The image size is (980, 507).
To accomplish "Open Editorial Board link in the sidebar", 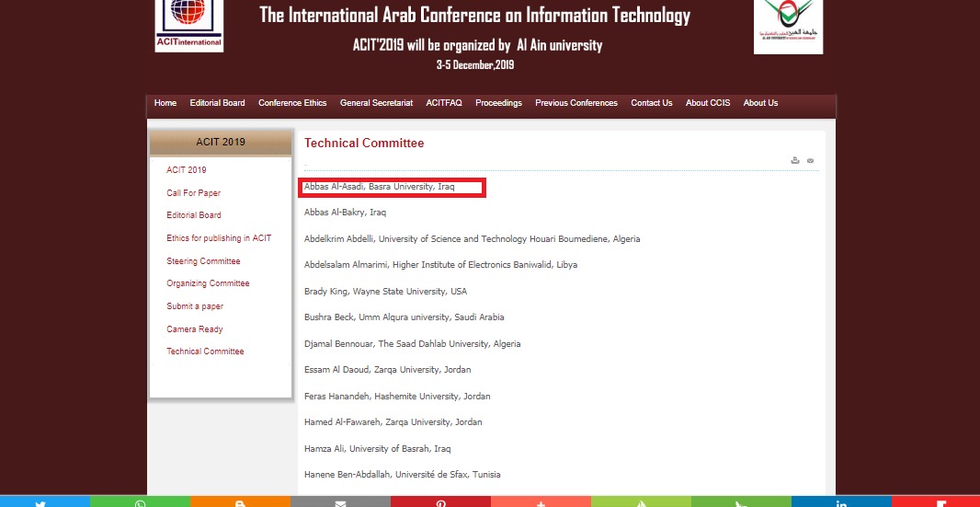I will pos(194,215).
